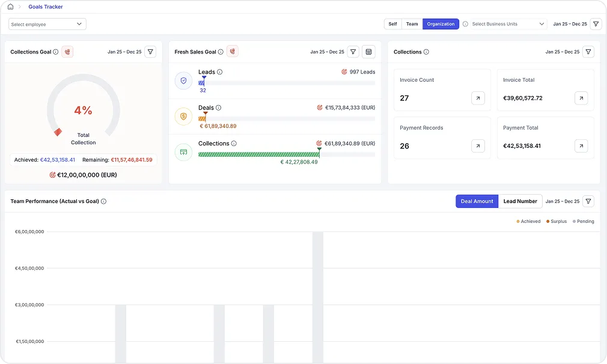Click the Goals Tracker breadcrumb link
The width and height of the screenshot is (607, 364).
(46, 7)
